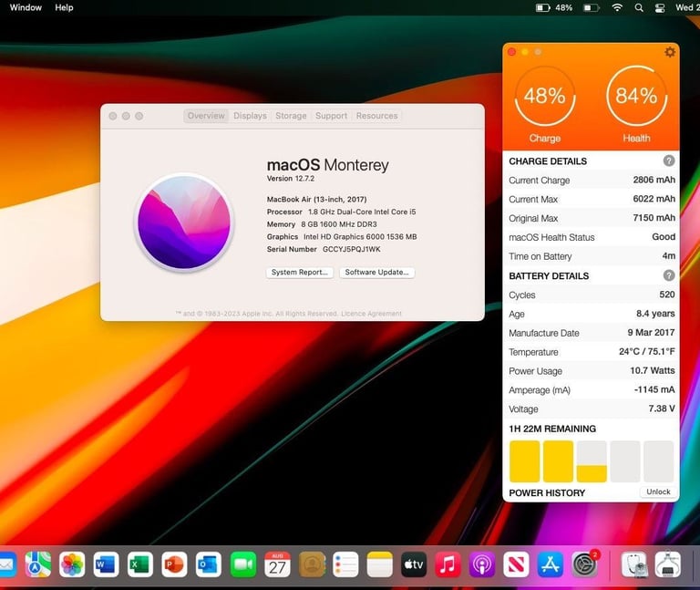This screenshot has width=700, height=590.
Task: Select the Overview tab
Action: pos(206,116)
